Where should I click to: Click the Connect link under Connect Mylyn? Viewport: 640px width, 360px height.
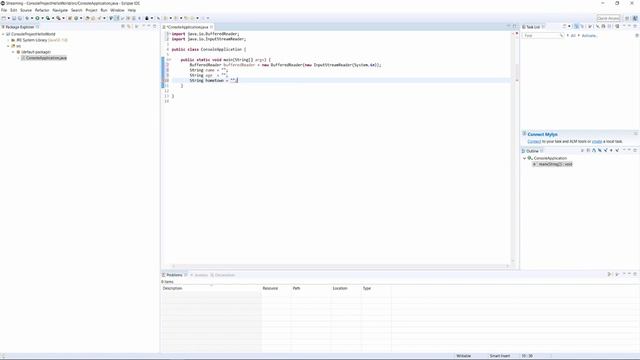click(534, 141)
